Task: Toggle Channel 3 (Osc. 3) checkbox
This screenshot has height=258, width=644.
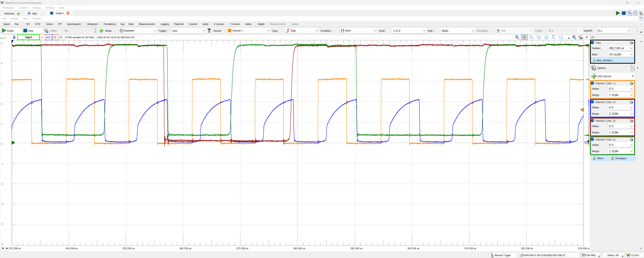Action: click(x=593, y=121)
